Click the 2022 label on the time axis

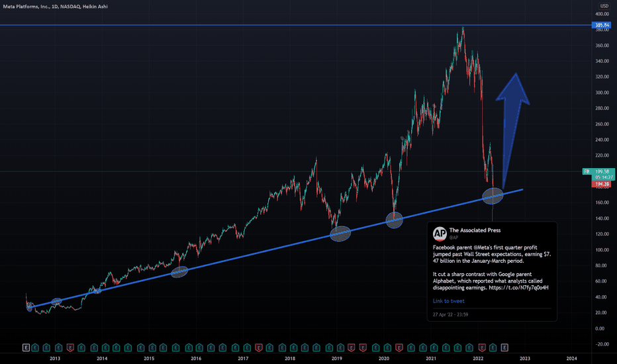click(478, 359)
